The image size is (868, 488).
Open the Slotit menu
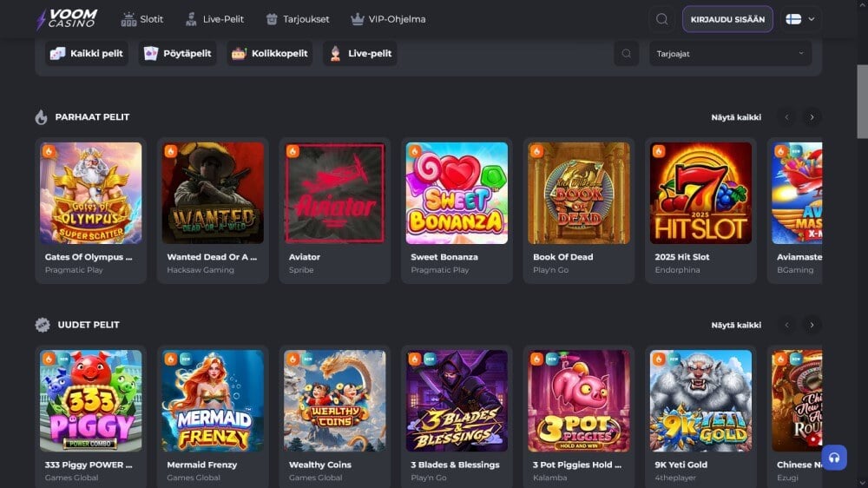[x=142, y=19]
